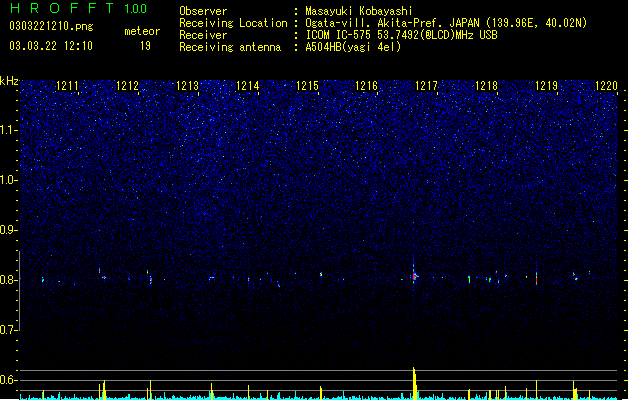Click the meteor echo just after 1212

150,278
